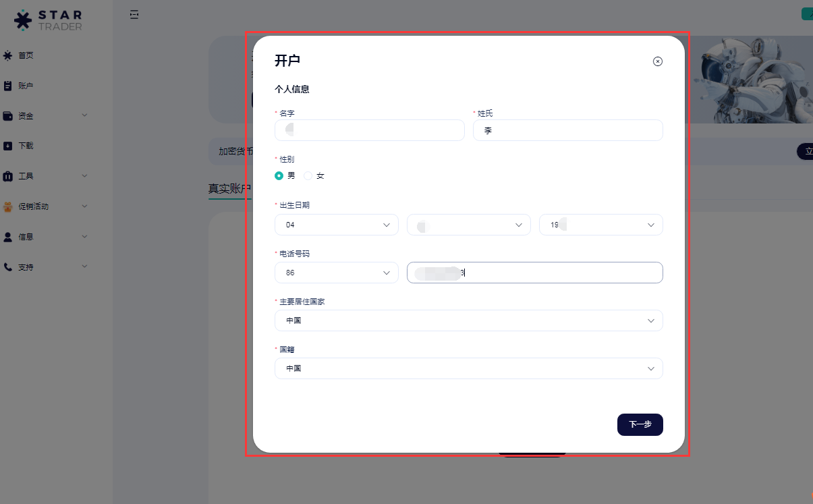
Task: Toggle the sidebar collapse icon
Action: click(134, 14)
